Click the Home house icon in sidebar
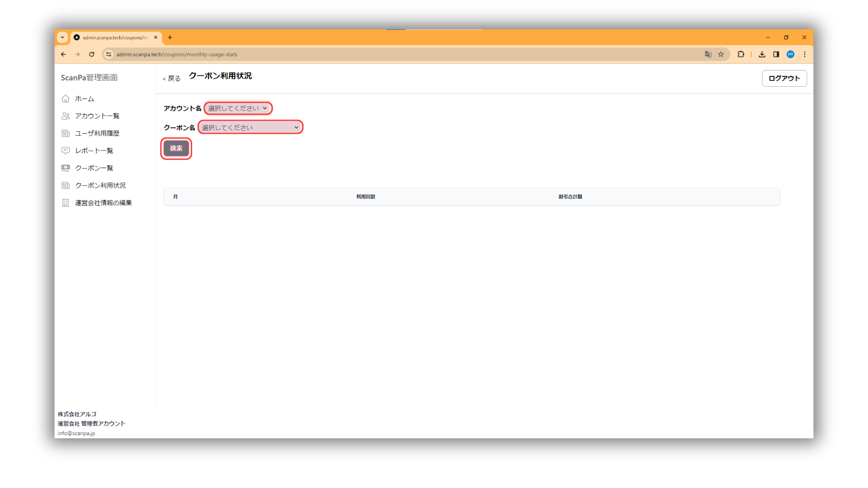 66,99
